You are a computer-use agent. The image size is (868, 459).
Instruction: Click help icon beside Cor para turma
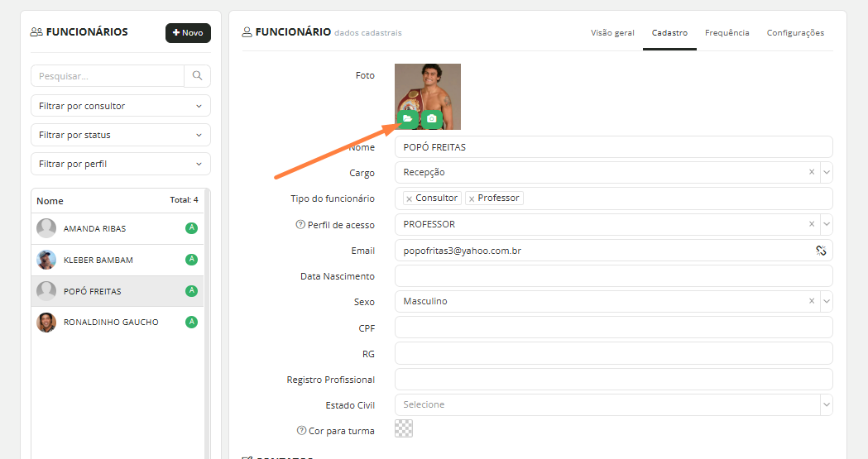click(x=301, y=430)
